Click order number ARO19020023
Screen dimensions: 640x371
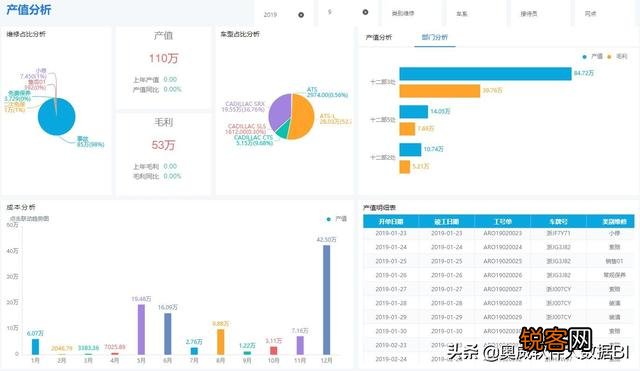(502, 233)
